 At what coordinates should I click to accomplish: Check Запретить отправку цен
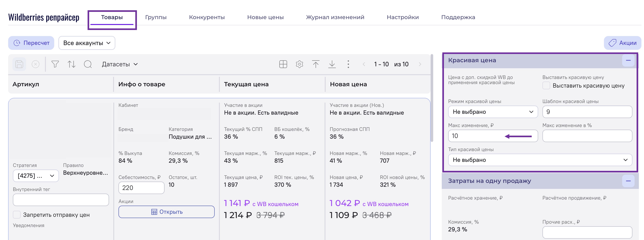(17, 215)
